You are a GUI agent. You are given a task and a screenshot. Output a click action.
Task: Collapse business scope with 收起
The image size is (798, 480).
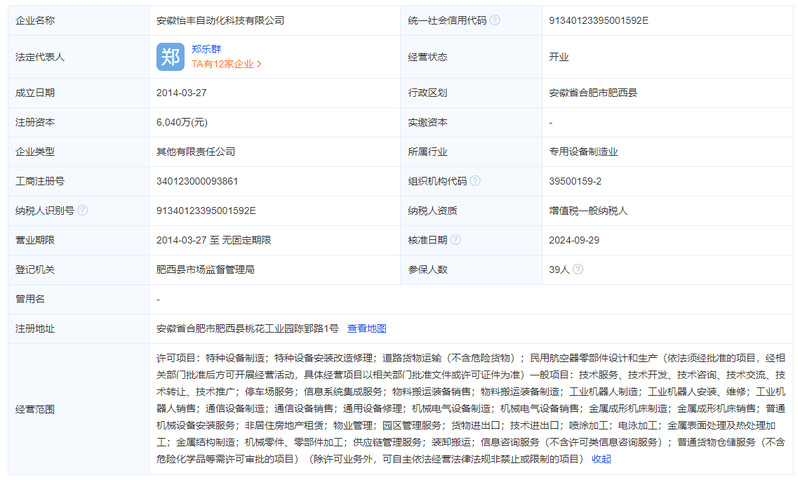601,458
